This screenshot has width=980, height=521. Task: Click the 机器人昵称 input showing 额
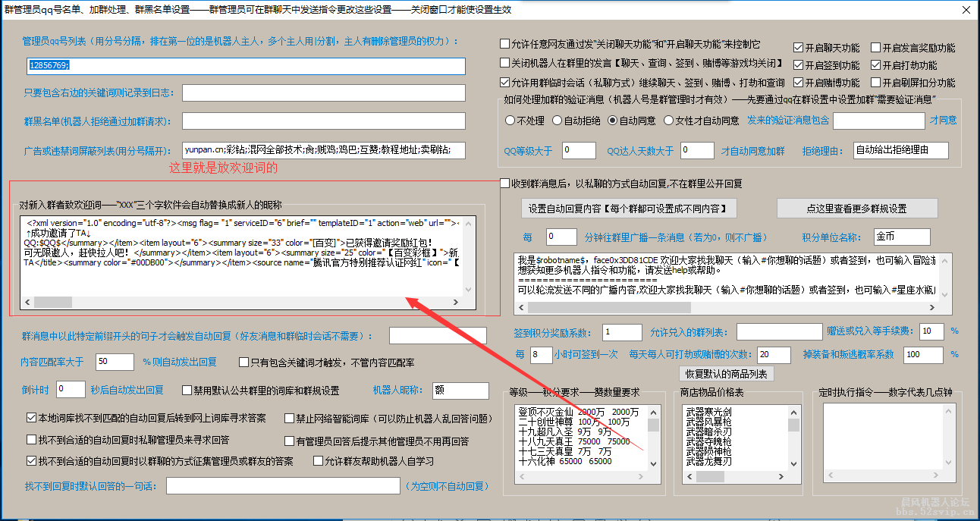460,389
